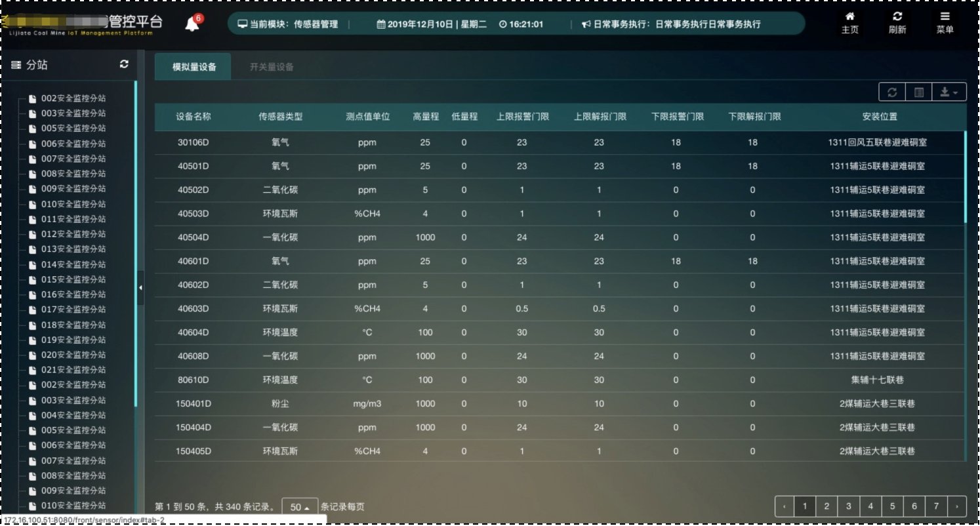This screenshot has width=980, height=526.
Task: Open the export download dropdown
Action: [x=949, y=92]
